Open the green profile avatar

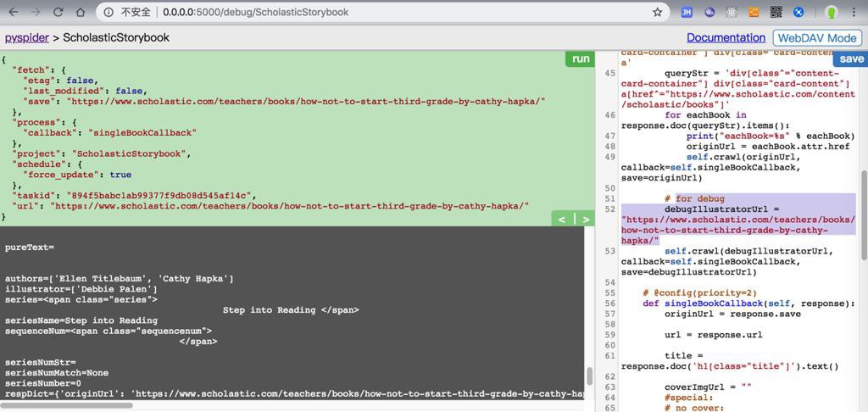831,12
